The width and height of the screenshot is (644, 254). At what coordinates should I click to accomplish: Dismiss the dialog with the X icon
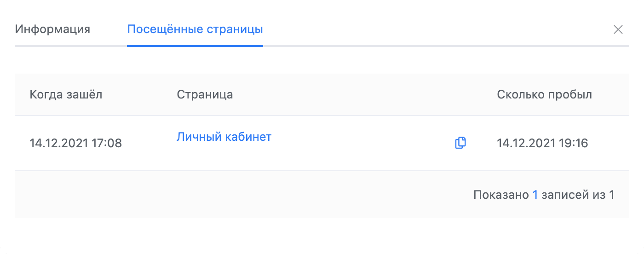coord(618,30)
